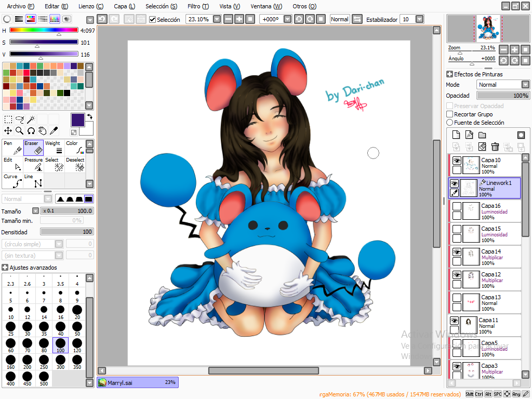This screenshot has height=399, width=532.
Task: Choose the rotate view tool
Action: click(x=31, y=130)
